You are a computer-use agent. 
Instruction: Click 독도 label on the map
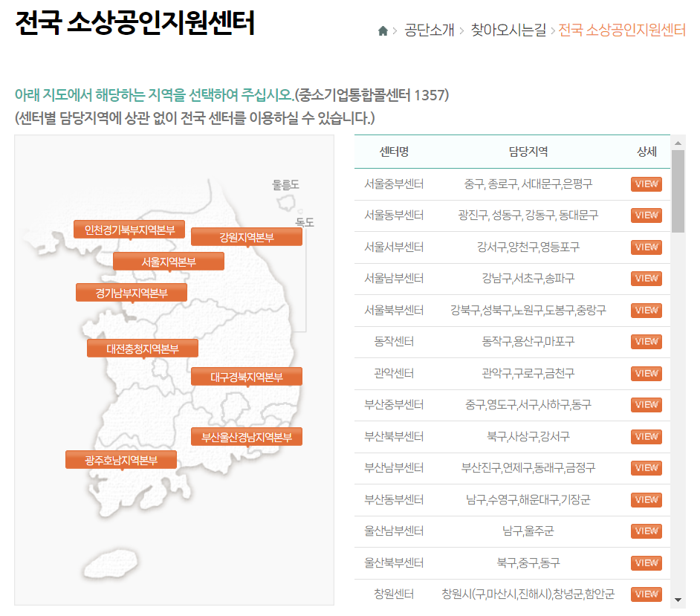tap(305, 222)
